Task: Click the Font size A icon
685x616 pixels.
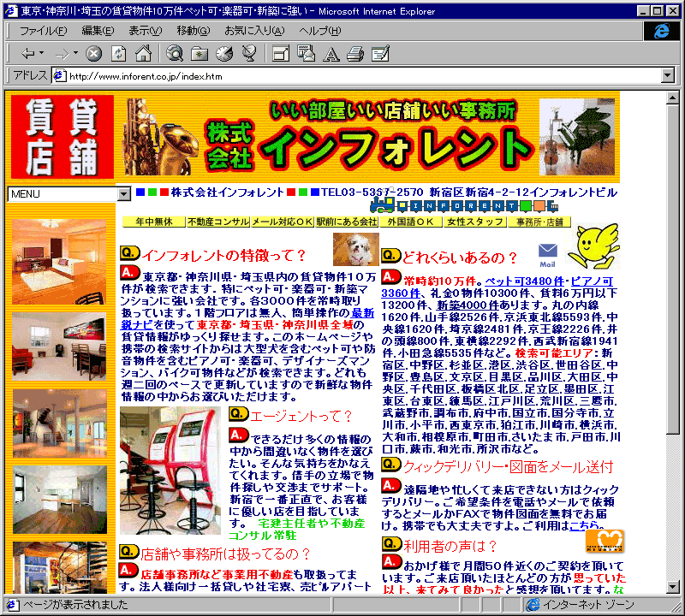Action: point(331,54)
